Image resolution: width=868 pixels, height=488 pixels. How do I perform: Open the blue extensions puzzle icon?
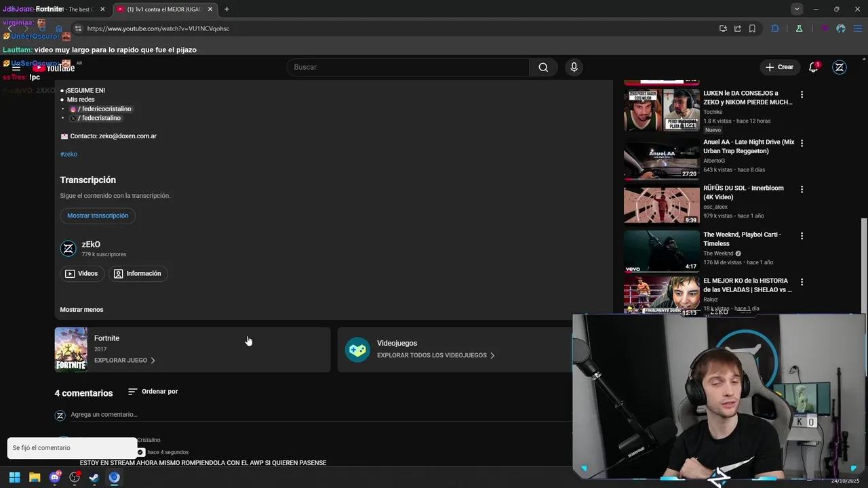tap(775, 28)
